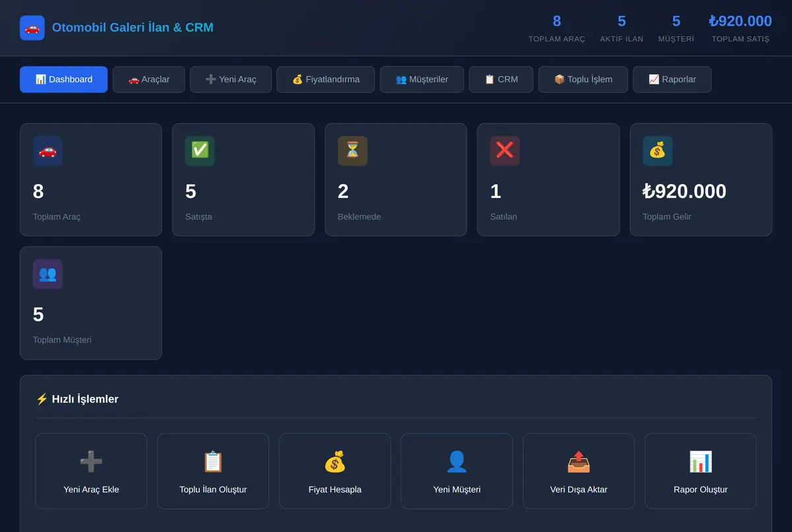Click the Toplam Gelir card label

[667, 216]
